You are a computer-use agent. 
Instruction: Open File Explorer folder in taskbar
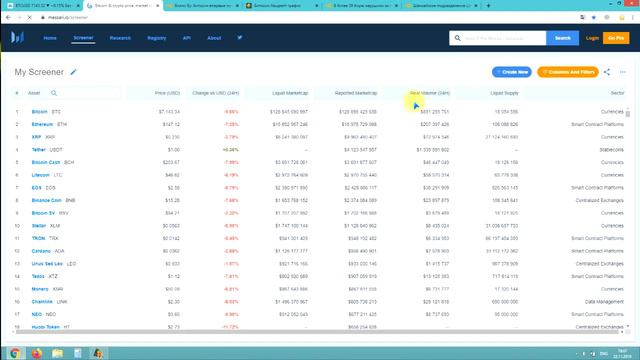pyautogui.click(x=58, y=353)
